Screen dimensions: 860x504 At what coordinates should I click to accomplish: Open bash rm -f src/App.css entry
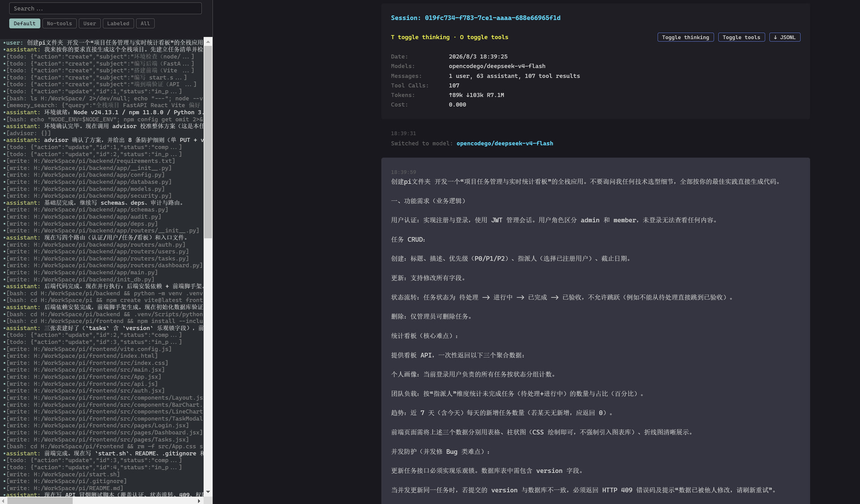(x=104, y=446)
